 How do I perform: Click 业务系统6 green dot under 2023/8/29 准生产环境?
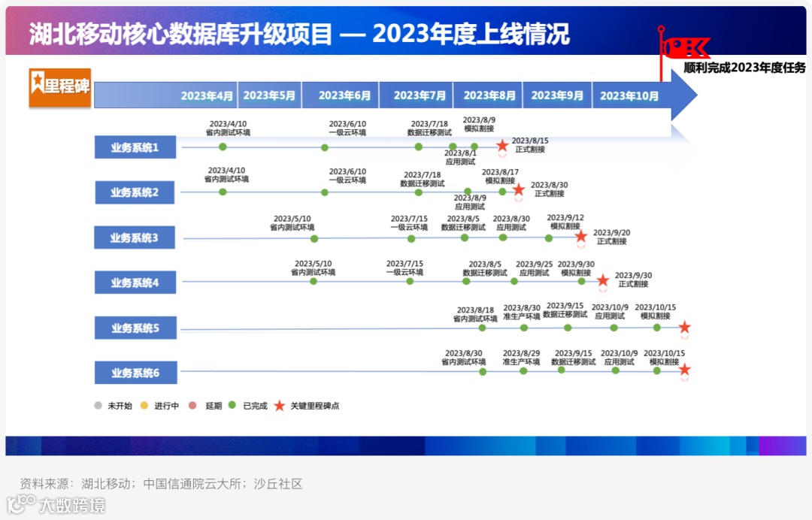[x=523, y=371]
